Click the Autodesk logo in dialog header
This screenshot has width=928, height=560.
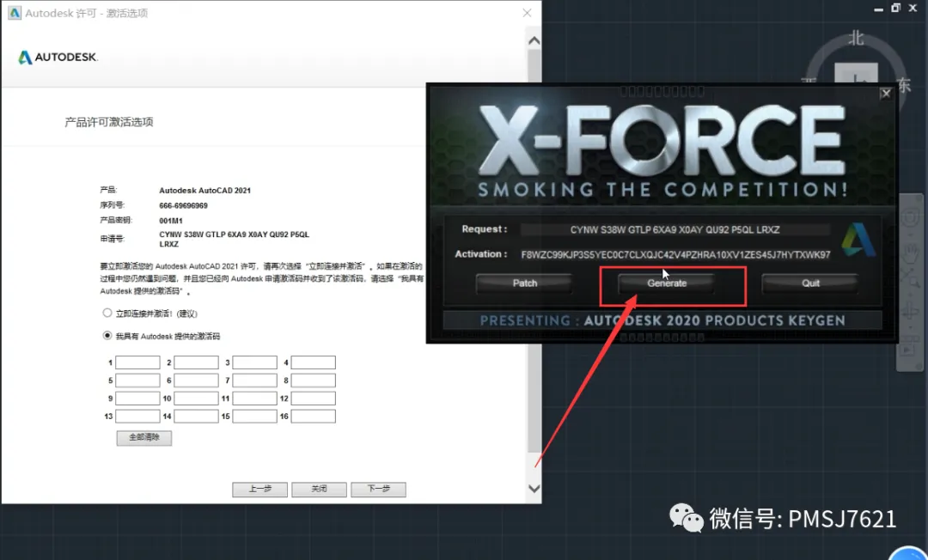pyautogui.click(x=58, y=57)
